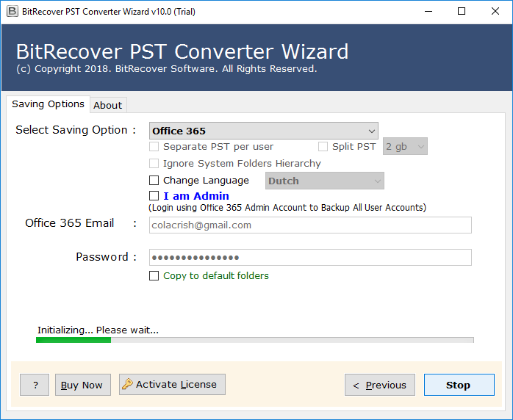Stop the conversion process
Screen dimensions: 513x420
(x=459, y=385)
